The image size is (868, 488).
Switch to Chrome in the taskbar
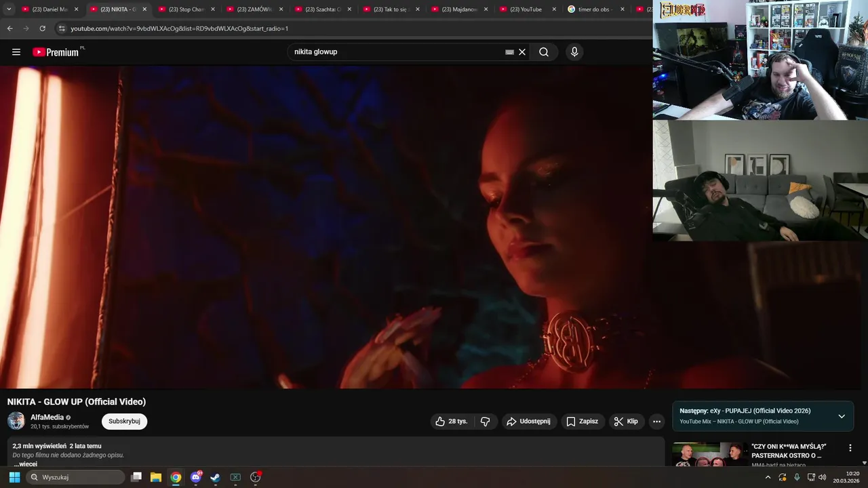tap(176, 477)
